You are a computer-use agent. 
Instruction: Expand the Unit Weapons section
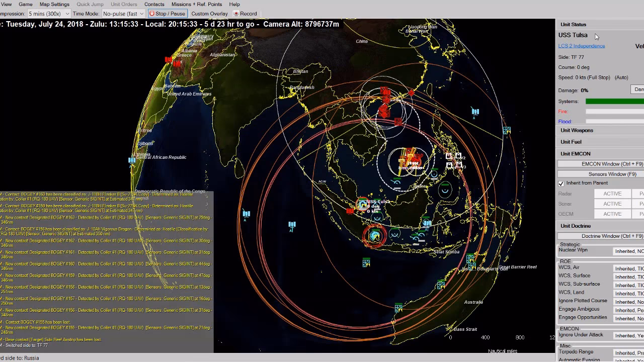point(577,130)
